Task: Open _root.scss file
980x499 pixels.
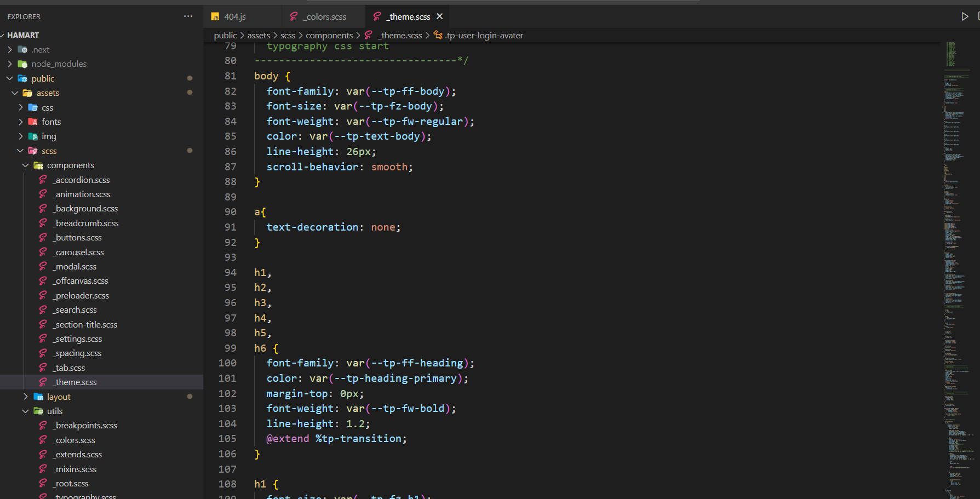Action: (x=70, y=483)
